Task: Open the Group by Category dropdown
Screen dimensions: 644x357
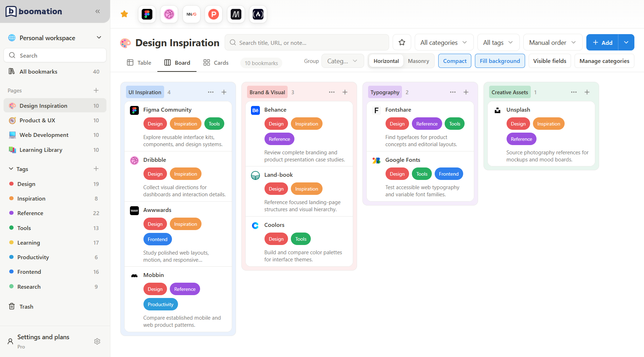Action: tap(342, 61)
